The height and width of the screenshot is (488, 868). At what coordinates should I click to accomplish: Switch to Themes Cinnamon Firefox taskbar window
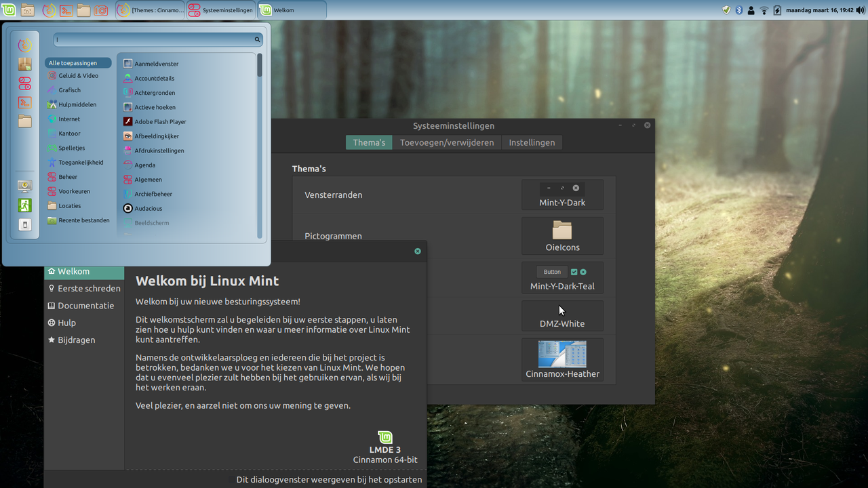(x=150, y=10)
